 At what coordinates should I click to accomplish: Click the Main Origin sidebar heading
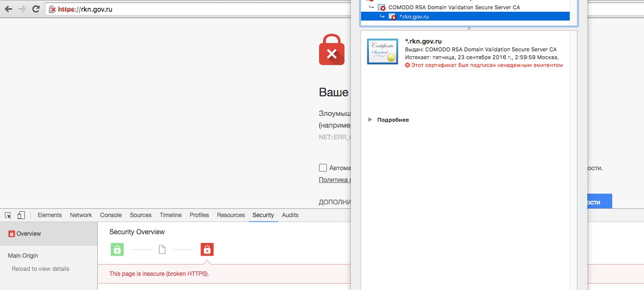tap(23, 256)
